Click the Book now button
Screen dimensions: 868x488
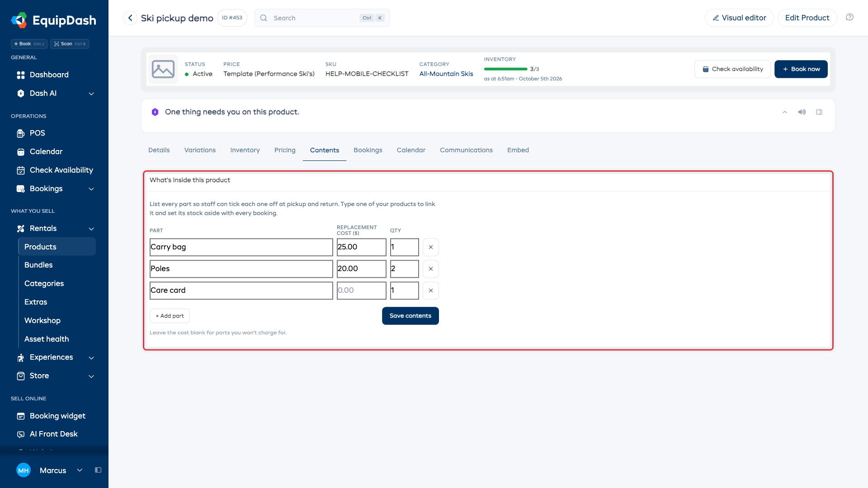(x=801, y=69)
